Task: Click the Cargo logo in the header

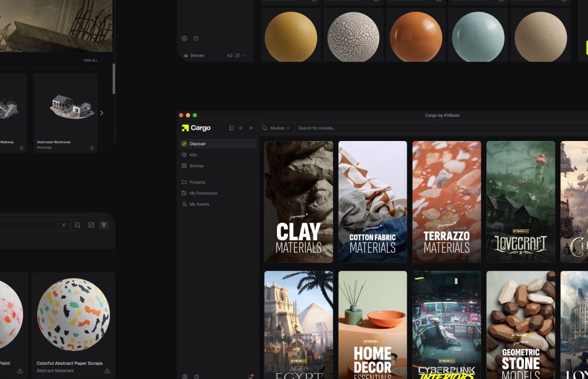Action: (x=196, y=128)
